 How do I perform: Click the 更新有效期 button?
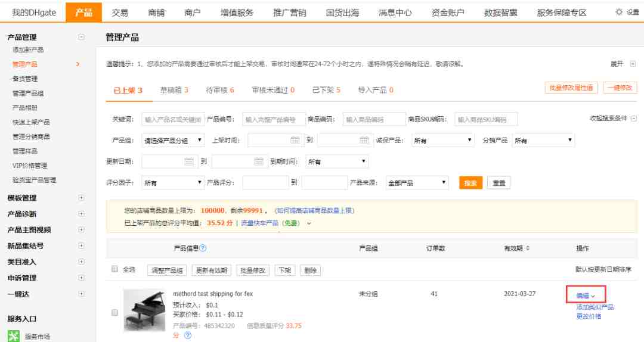tap(212, 270)
